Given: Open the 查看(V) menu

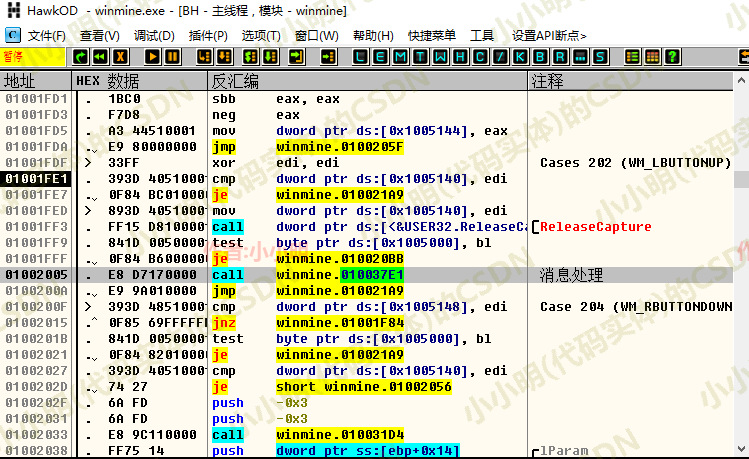Looking at the screenshot, I should [99, 36].
